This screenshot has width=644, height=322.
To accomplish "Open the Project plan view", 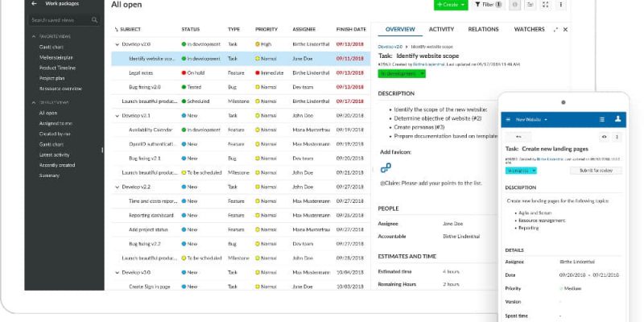I will [52, 78].
